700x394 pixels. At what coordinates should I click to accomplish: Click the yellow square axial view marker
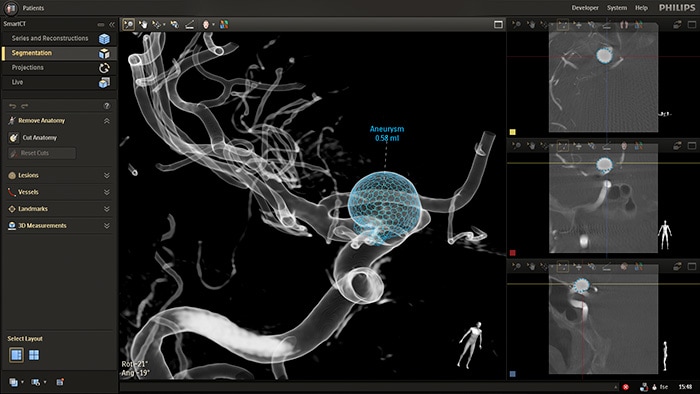[x=512, y=132]
